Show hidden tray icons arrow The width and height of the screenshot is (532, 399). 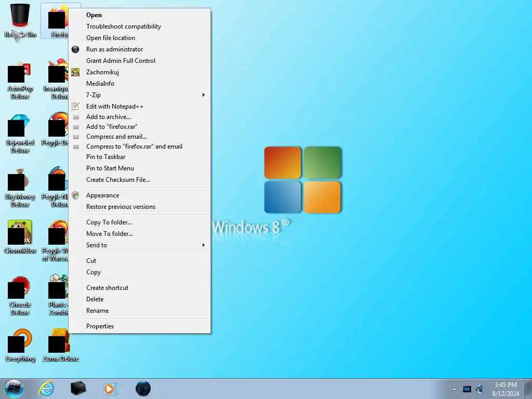point(454,390)
